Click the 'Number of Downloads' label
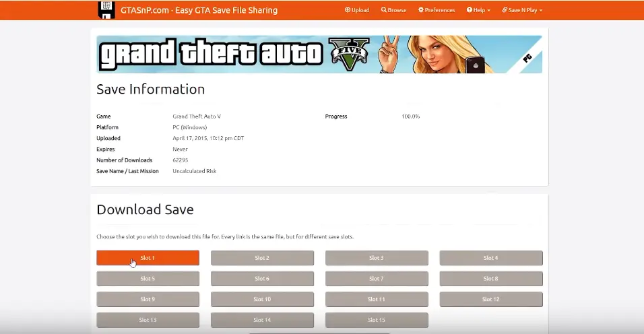 click(125, 160)
